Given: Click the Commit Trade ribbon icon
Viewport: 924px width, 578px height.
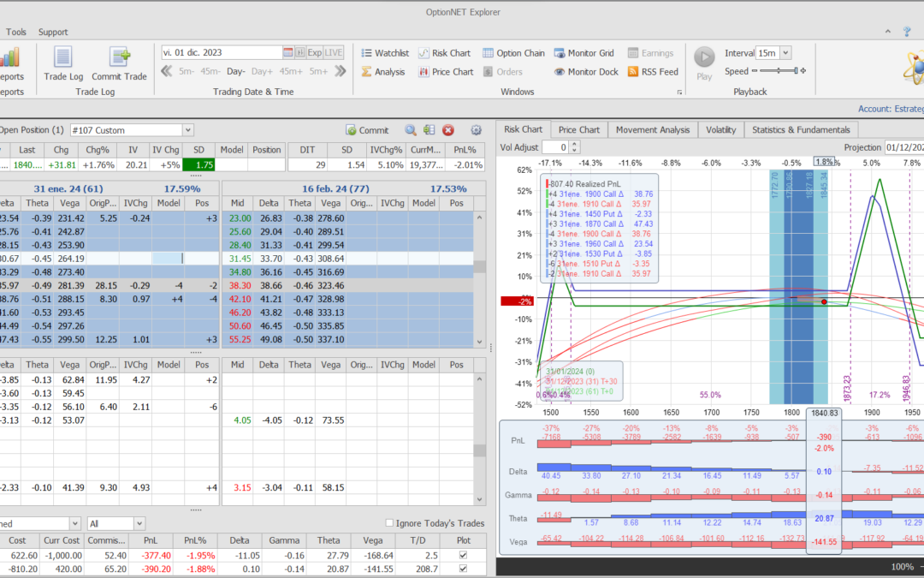Looking at the screenshot, I should pyautogui.click(x=119, y=63).
